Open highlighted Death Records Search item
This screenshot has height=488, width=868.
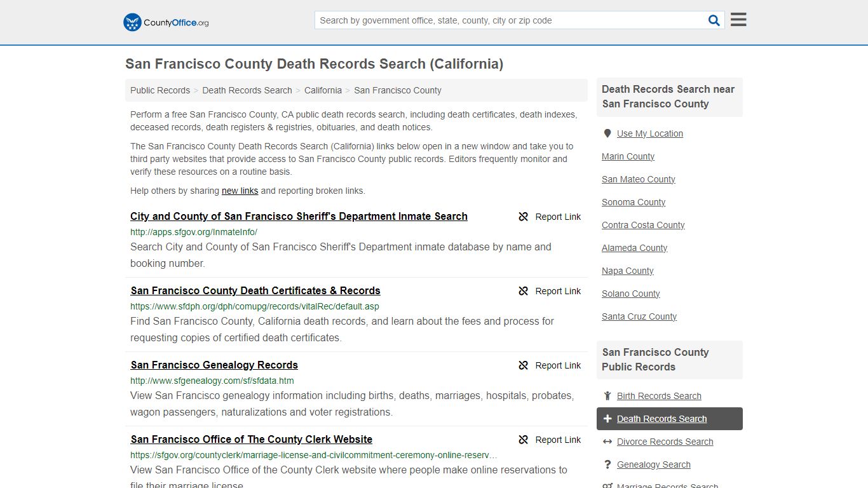670,419
